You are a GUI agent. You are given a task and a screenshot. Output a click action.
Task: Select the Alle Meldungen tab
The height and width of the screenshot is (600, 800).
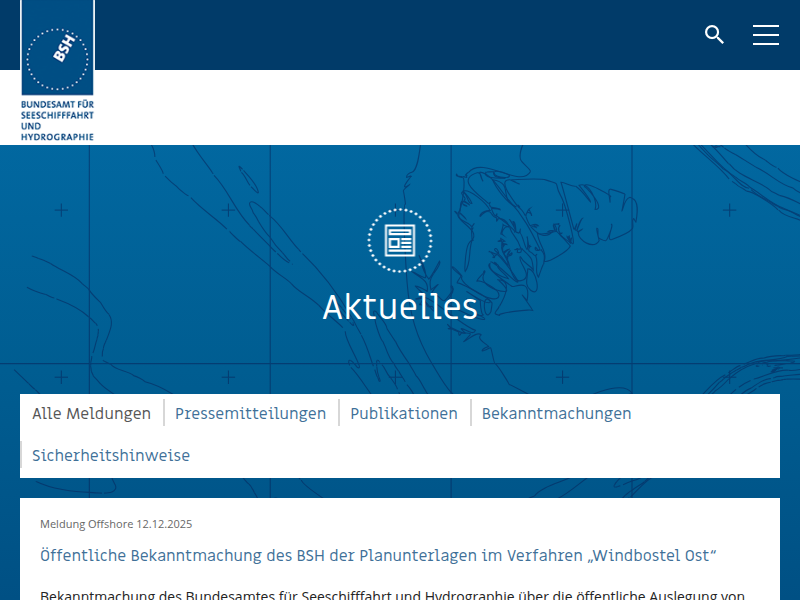click(x=91, y=413)
